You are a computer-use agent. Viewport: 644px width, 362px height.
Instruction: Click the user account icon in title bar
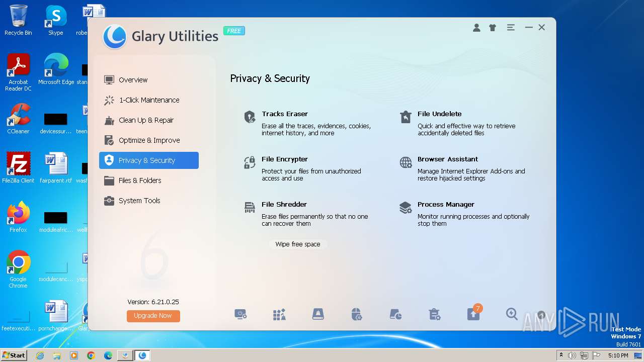(x=476, y=28)
